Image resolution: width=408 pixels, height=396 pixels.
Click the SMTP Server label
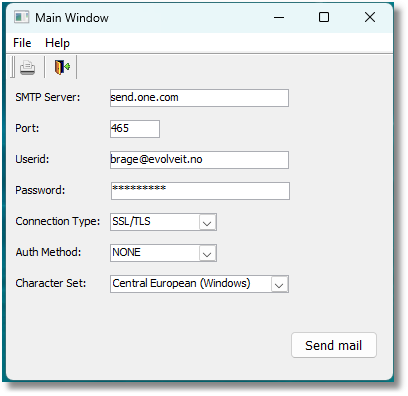click(x=48, y=97)
